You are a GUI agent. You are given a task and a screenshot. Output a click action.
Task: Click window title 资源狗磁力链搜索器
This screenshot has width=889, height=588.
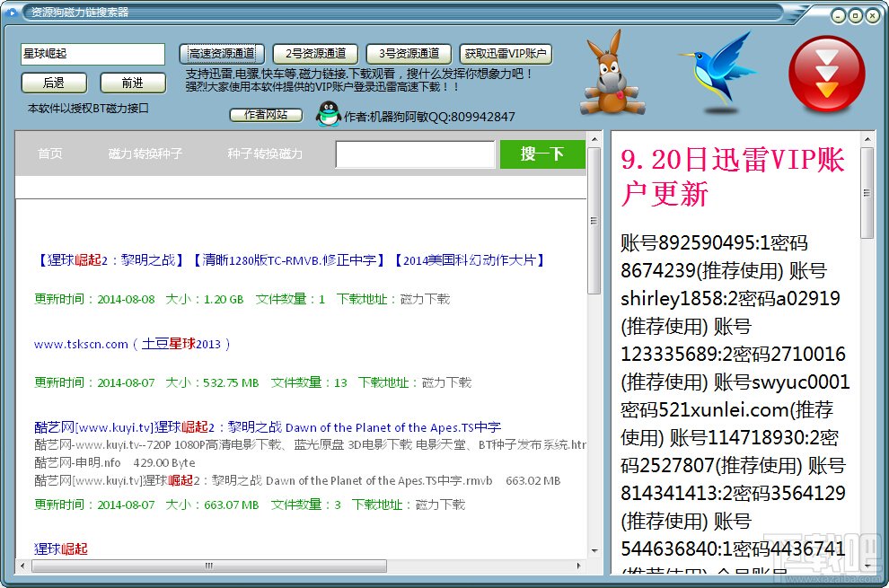[x=80, y=12]
